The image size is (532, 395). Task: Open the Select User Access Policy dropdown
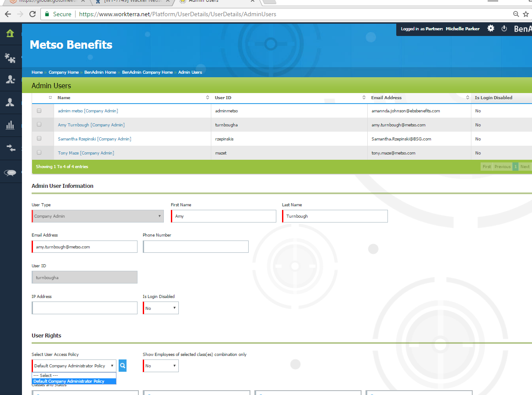pyautogui.click(x=74, y=366)
